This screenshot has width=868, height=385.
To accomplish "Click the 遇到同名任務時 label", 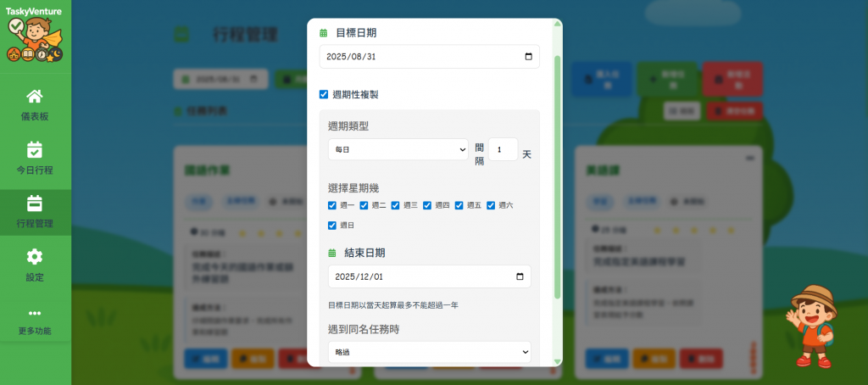I will pyautogui.click(x=364, y=330).
